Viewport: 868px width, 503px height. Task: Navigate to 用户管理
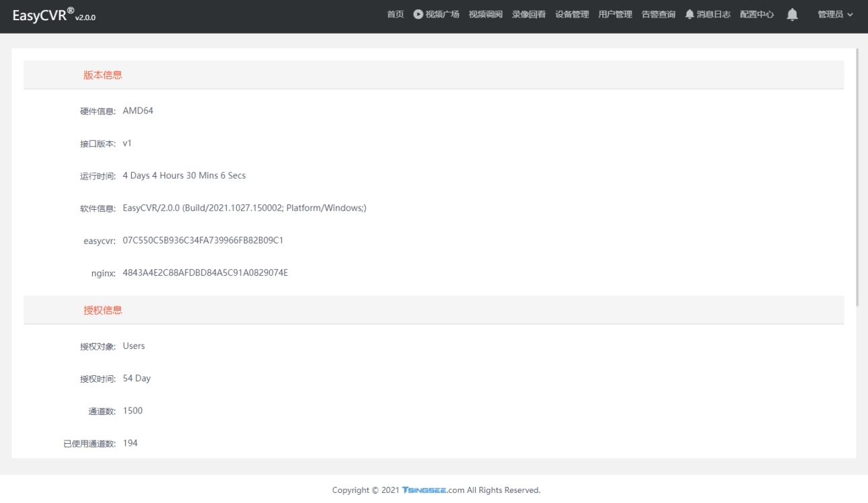pyautogui.click(x=615, y=14)
